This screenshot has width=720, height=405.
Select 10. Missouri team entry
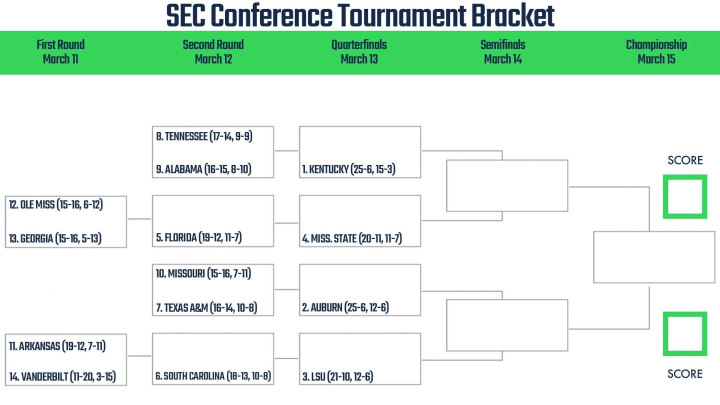[x=203, y=274]
